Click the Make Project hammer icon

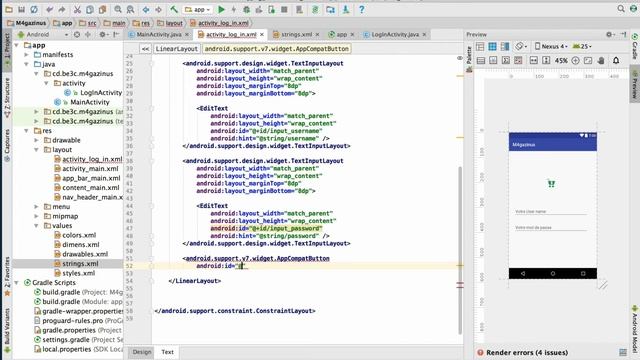(174, 9)
